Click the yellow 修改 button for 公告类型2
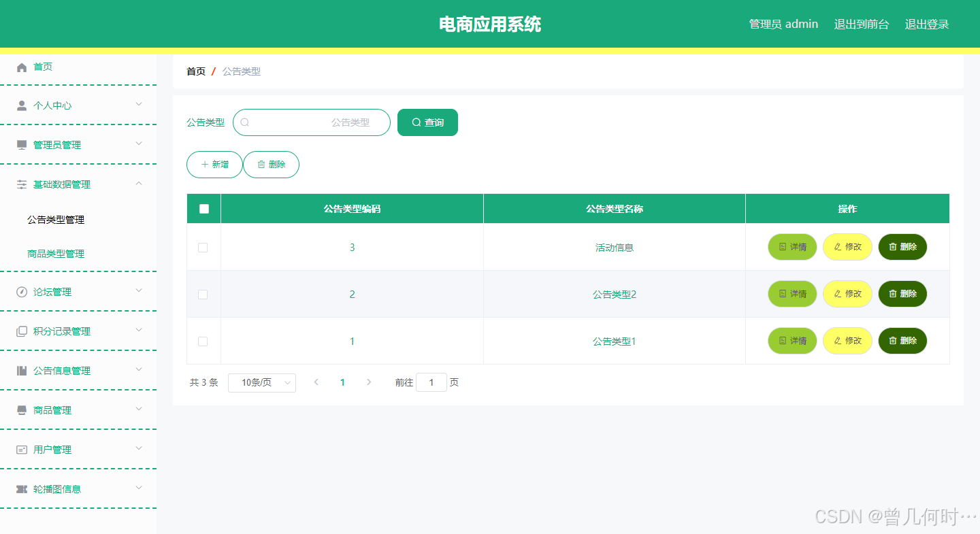 coord(847,294)
